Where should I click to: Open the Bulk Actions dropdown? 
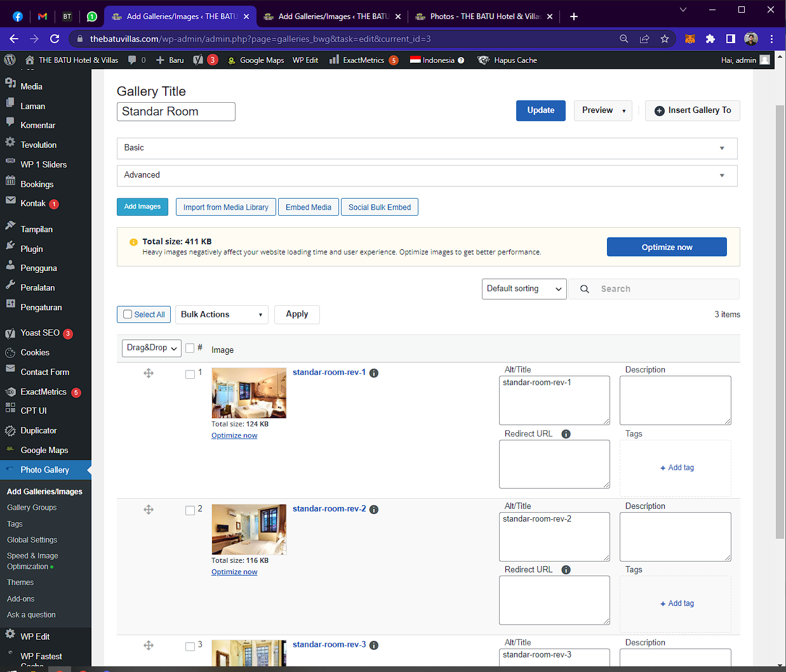[x=222, y=315]
